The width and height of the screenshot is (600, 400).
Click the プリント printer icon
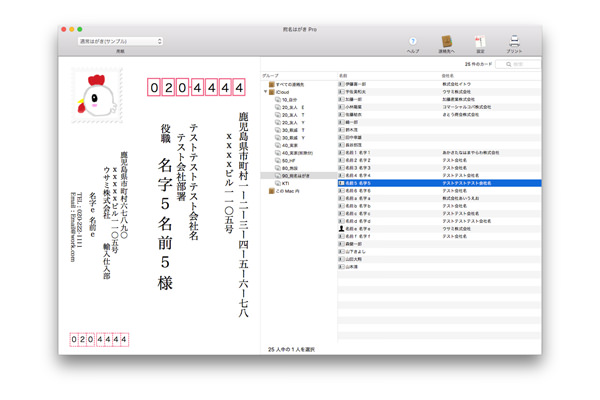point(514,42)
